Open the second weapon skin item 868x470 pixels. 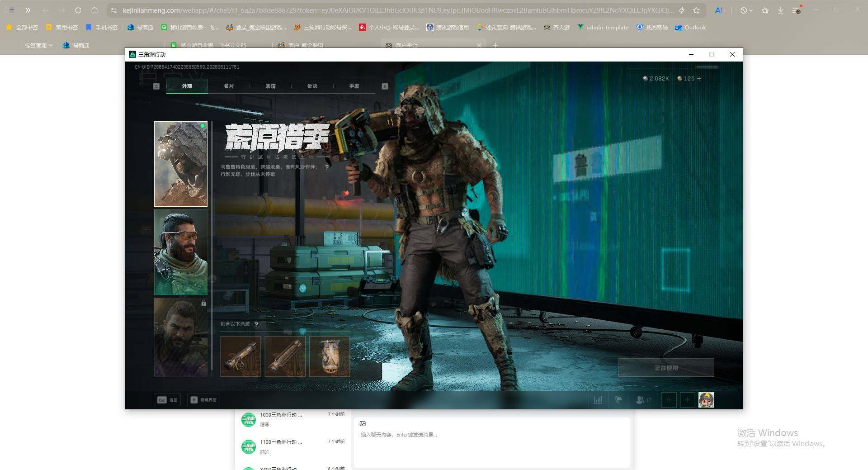(x=285, y=356)
